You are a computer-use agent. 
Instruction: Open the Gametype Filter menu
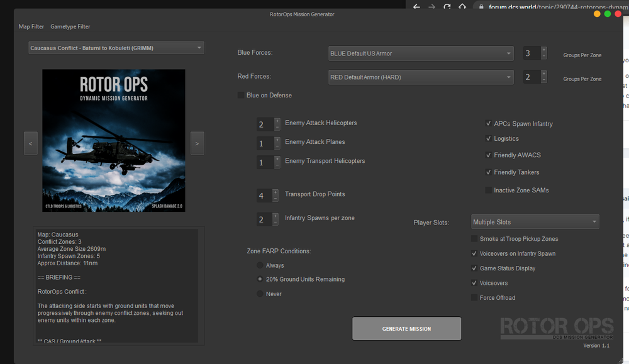[70, 26]
